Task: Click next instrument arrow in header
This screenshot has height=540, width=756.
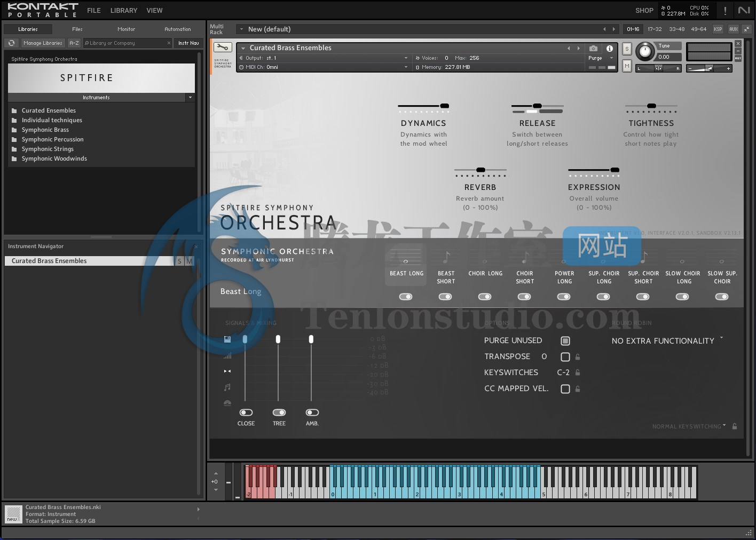Action: click(578, 48)
